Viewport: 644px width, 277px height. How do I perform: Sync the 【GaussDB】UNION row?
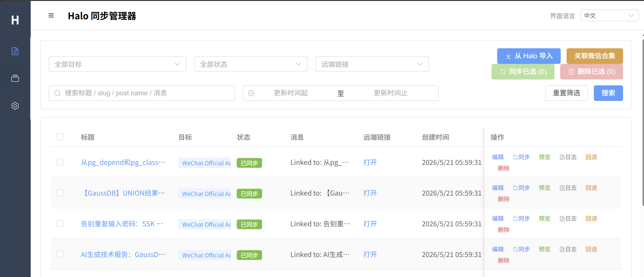tap(521, 188)
